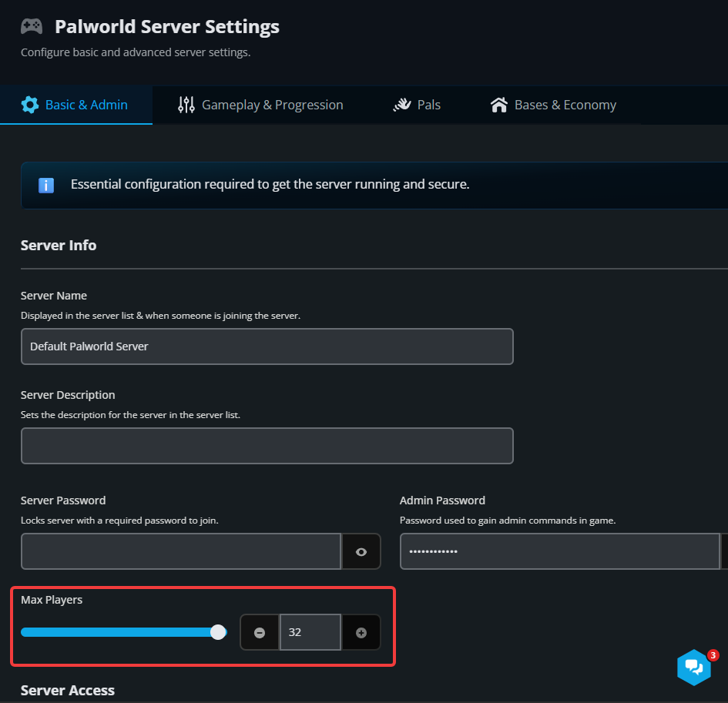The image size is (728, 703).
Task: Open the Basic & Admin tab
Action: [x=75, y=105]
